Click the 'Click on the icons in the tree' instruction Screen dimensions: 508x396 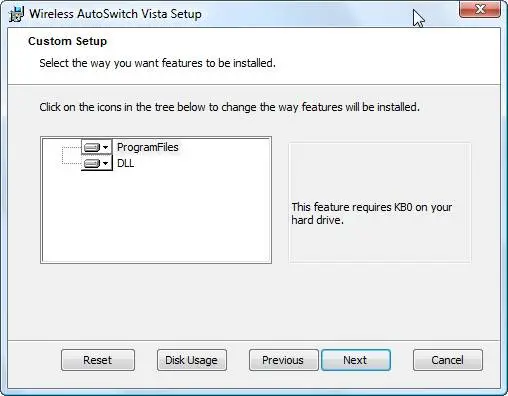(x=229, y=107)
